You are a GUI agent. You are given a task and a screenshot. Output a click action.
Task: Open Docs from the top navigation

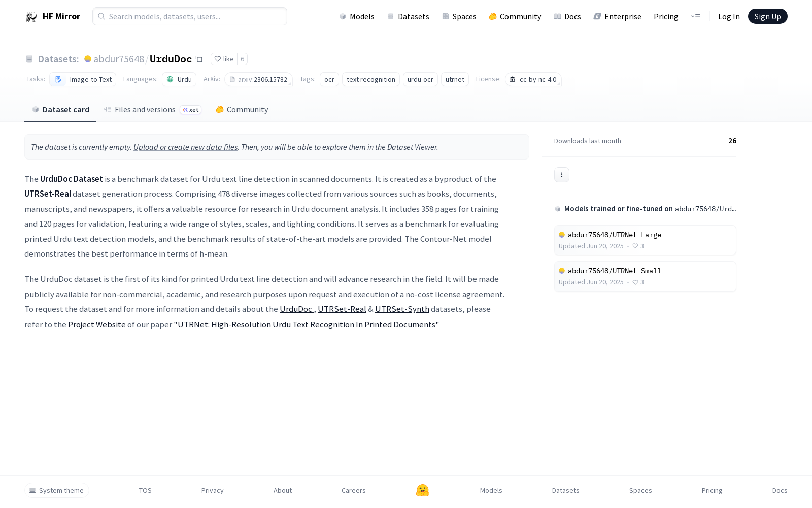[x=567, y=16]
